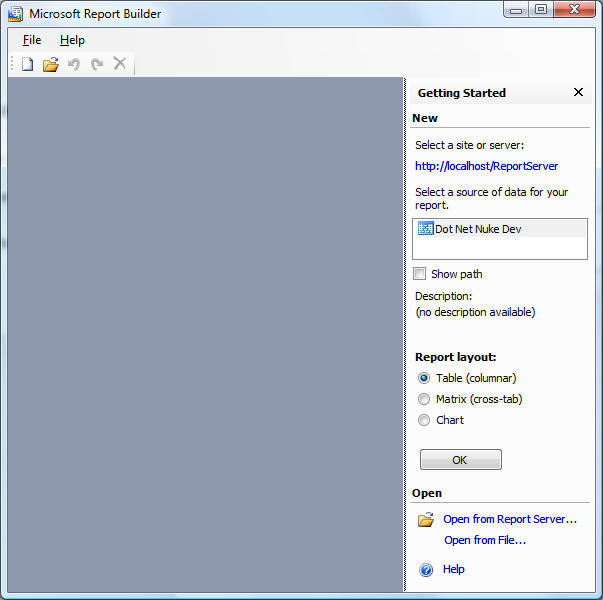Open the File menu
The image size is (603, 600).
click(x=32, y=40)
